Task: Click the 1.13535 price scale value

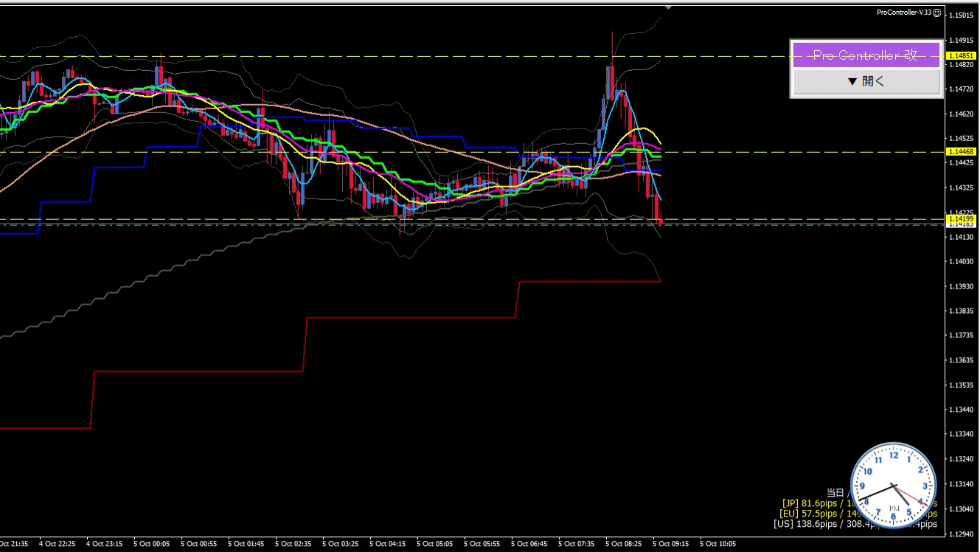Action: click(x=961, y=385)
